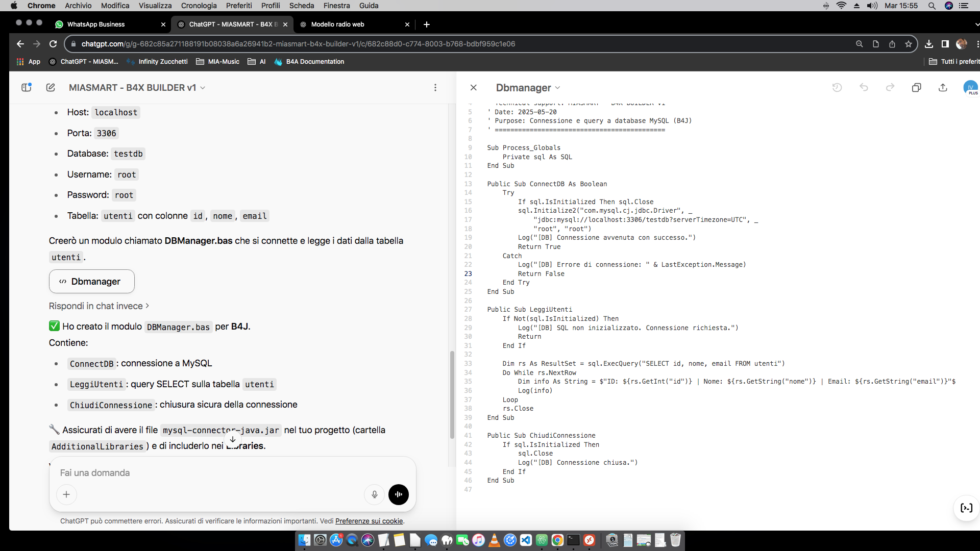Copy the canvas code
The height and width of the screenshot is (551, 980).
917,88
